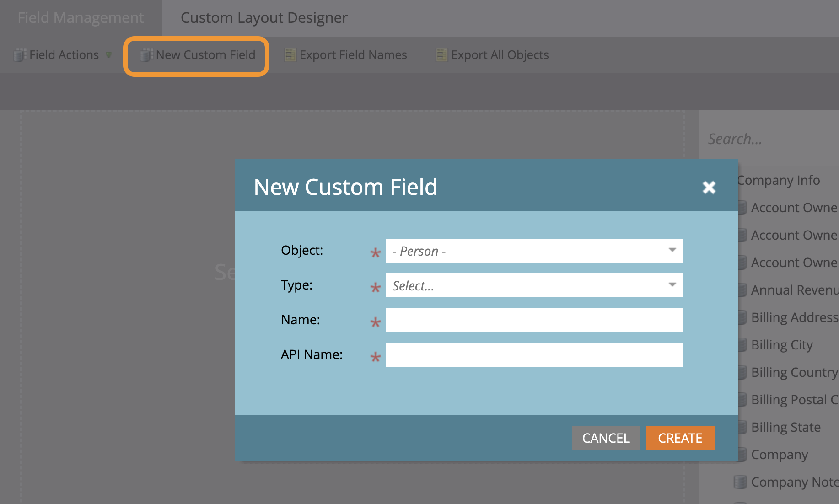This screenshot has width=839, height=504.
Task: Open the Object dropdown showing Person
Action: click(x=534, y=251)
